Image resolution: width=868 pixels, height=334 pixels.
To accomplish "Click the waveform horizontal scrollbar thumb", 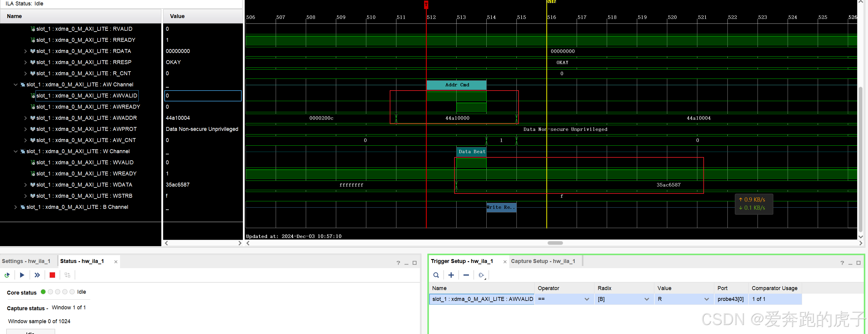I will pyautogui.click(x=555, y=243).
